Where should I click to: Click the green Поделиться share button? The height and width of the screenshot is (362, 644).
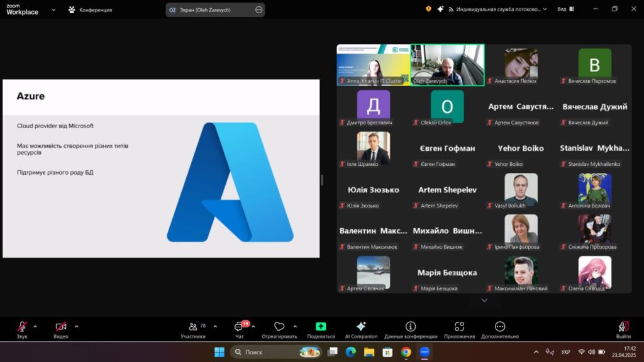pyautogui.click(x=321, y=329)
